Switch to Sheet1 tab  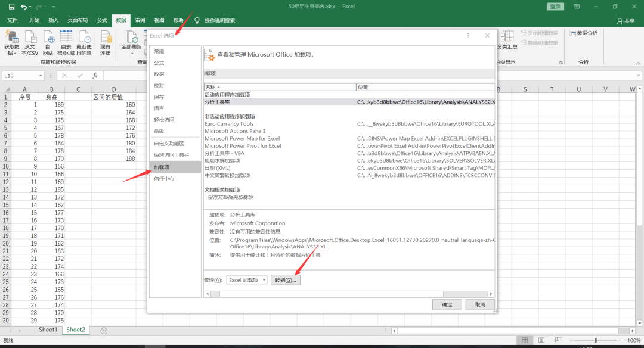[48, 330]
